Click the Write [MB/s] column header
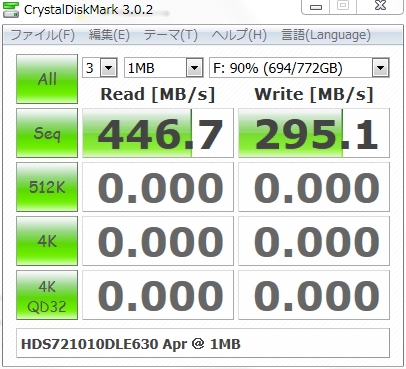The image size is (406, 369). point(314,94)
